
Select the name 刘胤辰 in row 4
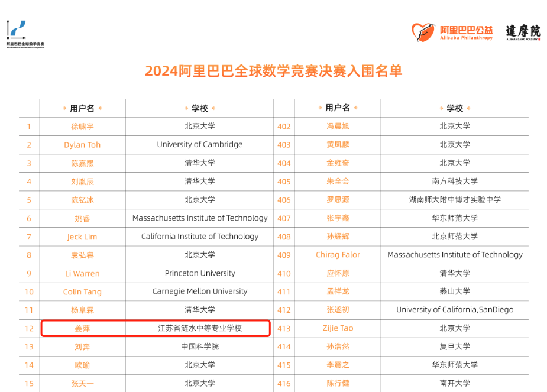[82, 182]
